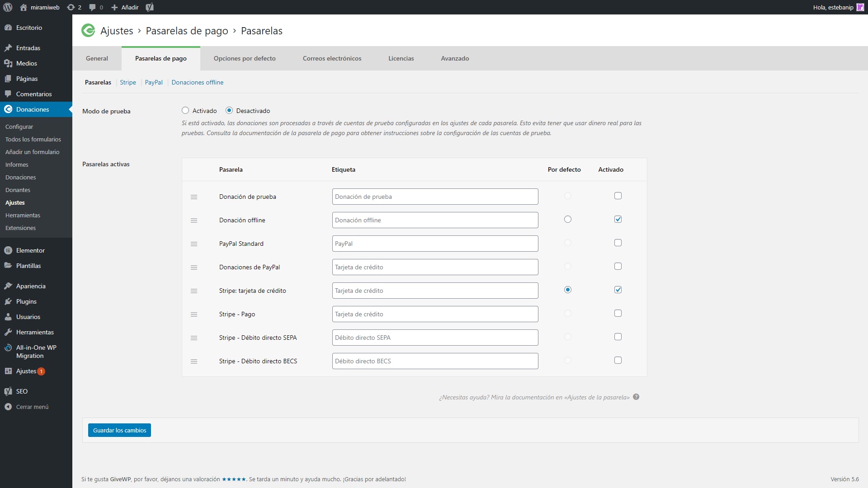Viewport: 868px width, 488px height.
Task: Open Opciones por defecto tab
Action: pyautogui.click(x=245, y=58)
